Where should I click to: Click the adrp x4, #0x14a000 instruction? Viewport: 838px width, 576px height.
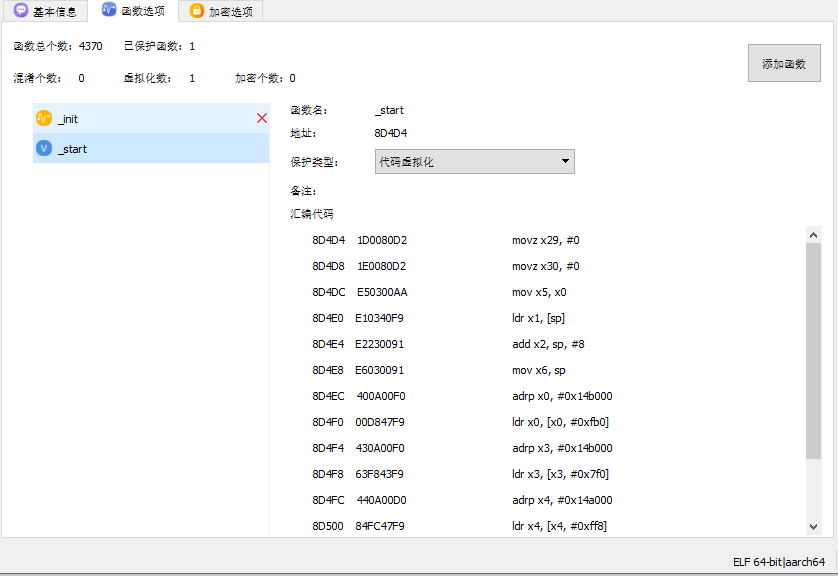[x=562, y=500]
